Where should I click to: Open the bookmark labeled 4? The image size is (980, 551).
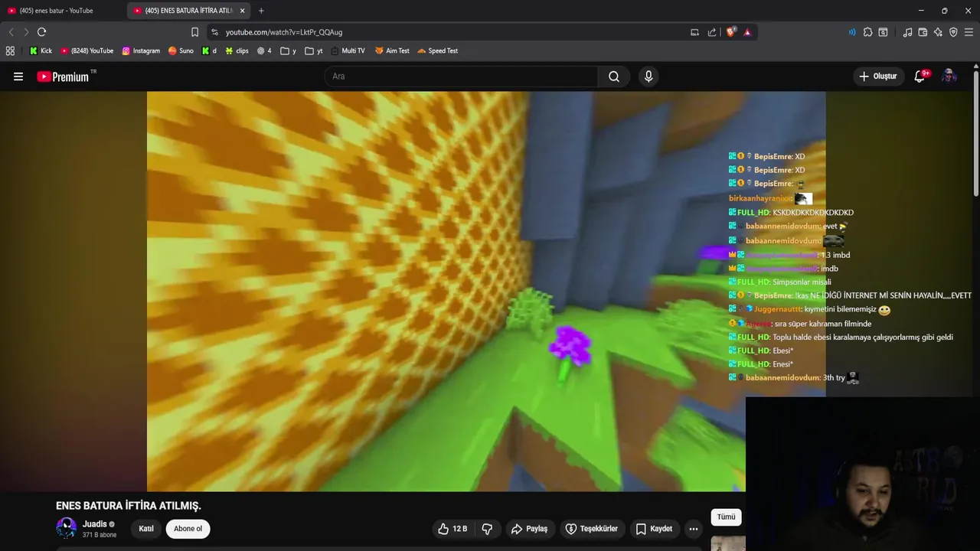[x=264, y=51]
